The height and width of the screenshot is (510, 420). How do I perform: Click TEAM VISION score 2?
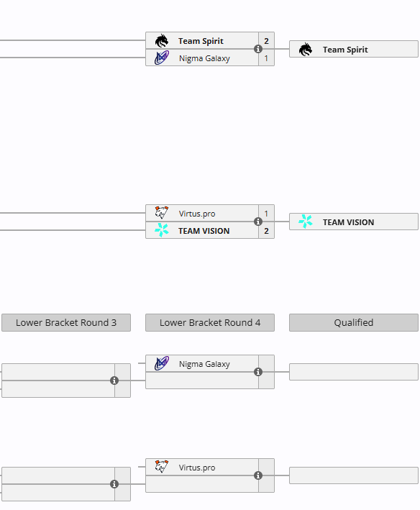266,231
